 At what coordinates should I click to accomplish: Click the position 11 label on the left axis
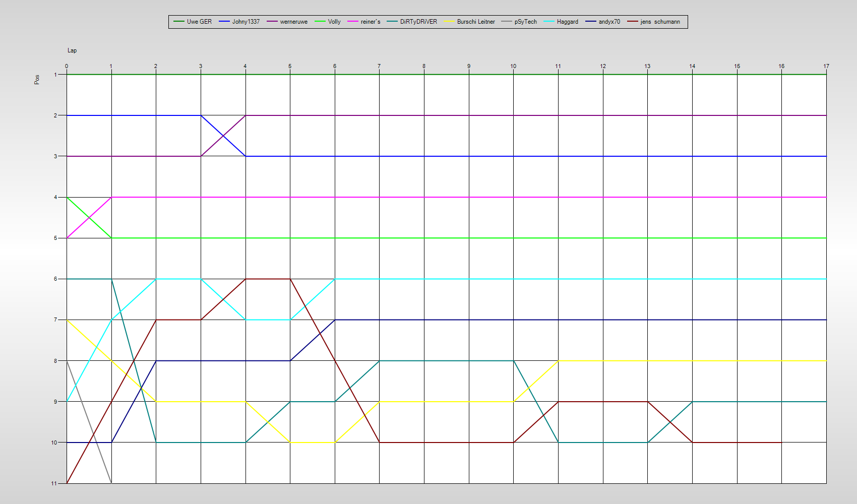tap(54, 483)
